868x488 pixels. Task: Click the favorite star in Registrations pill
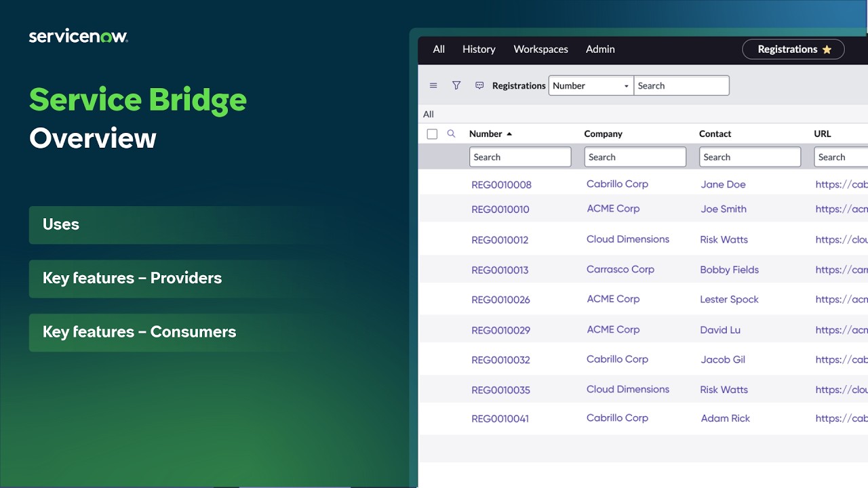coord(827,49)
